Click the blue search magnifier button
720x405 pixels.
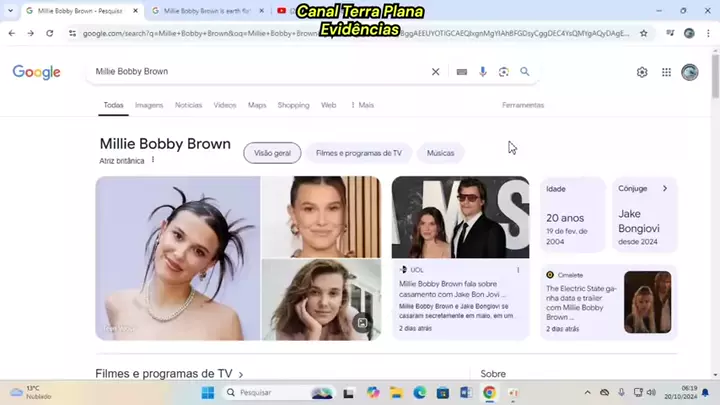(x=525, y=72)
